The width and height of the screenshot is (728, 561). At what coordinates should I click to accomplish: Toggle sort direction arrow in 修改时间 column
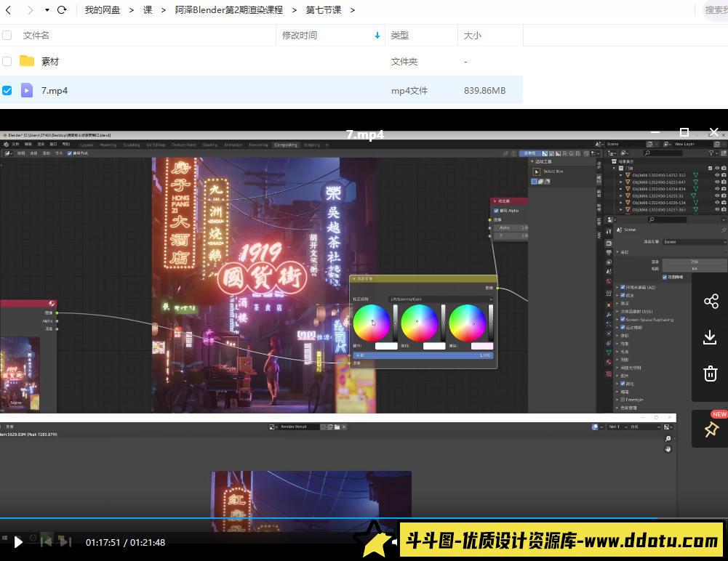[377, 36]
